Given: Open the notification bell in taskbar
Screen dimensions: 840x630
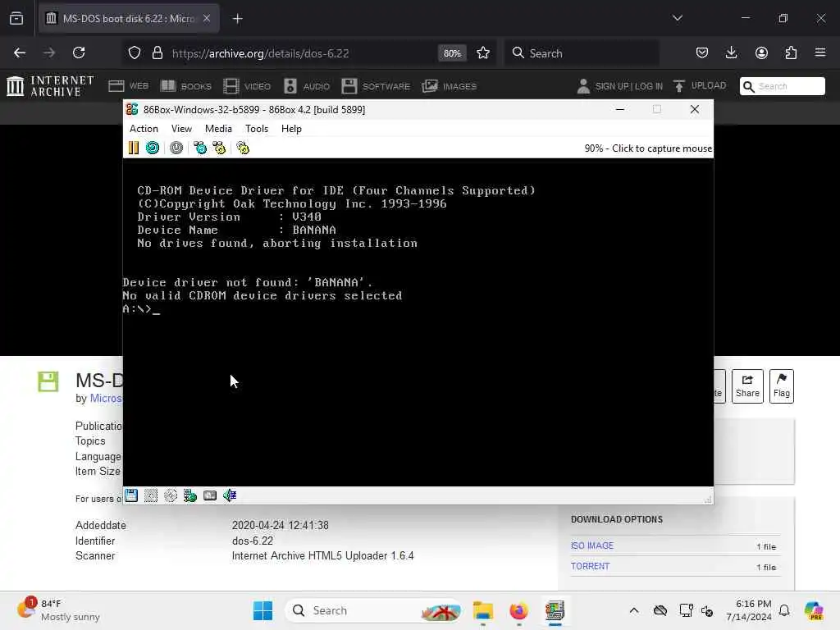Looking at the screenshot, I should pos(784,610).
